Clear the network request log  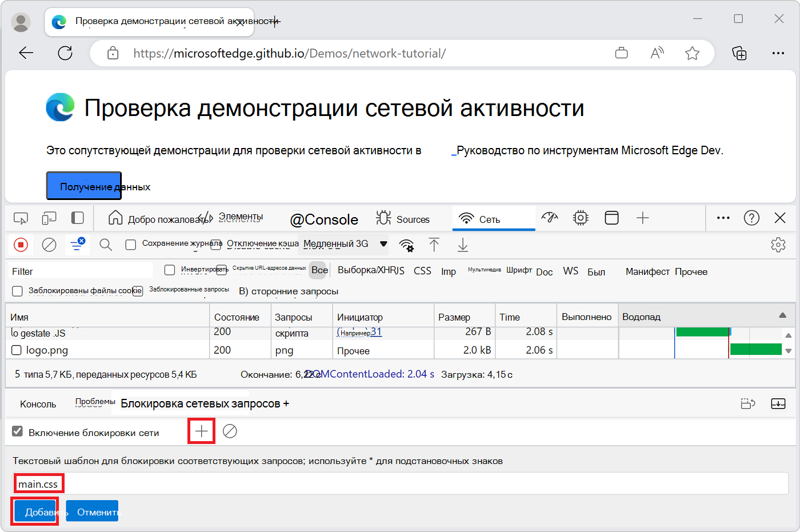[49, 245]
